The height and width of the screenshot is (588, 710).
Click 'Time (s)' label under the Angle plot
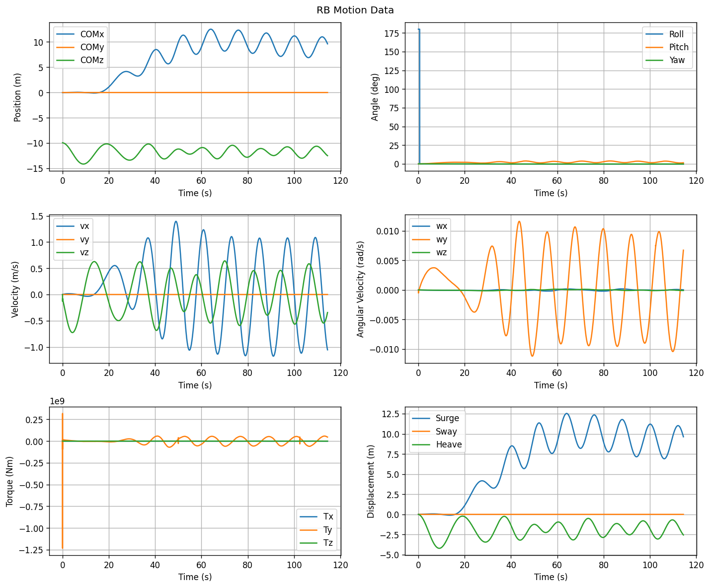click(x=551, y=193)
